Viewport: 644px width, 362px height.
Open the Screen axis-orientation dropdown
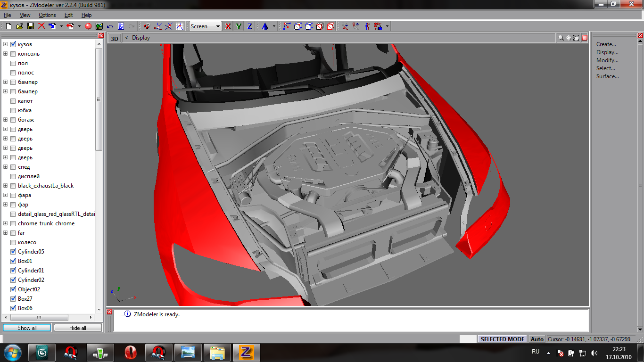pos(217,26)
